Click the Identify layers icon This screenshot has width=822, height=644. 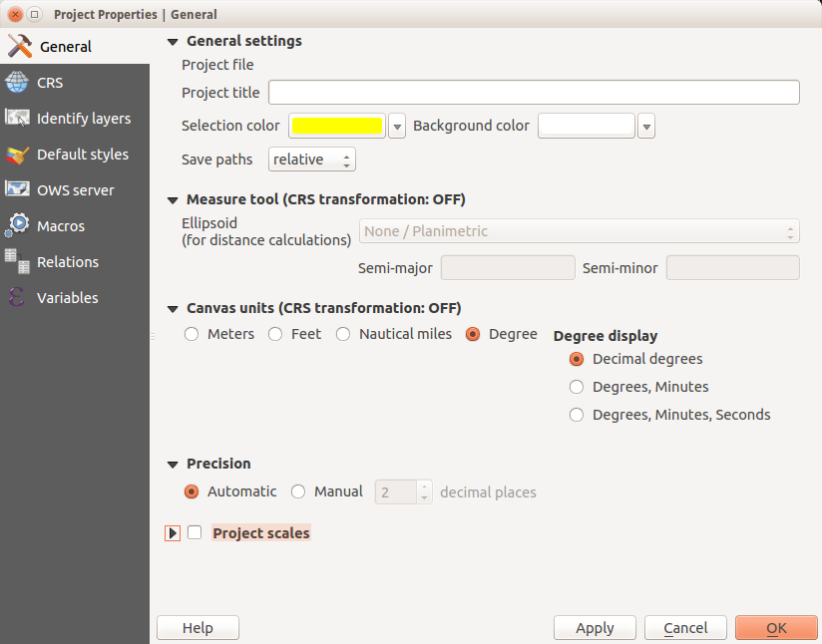coord(17,119)
